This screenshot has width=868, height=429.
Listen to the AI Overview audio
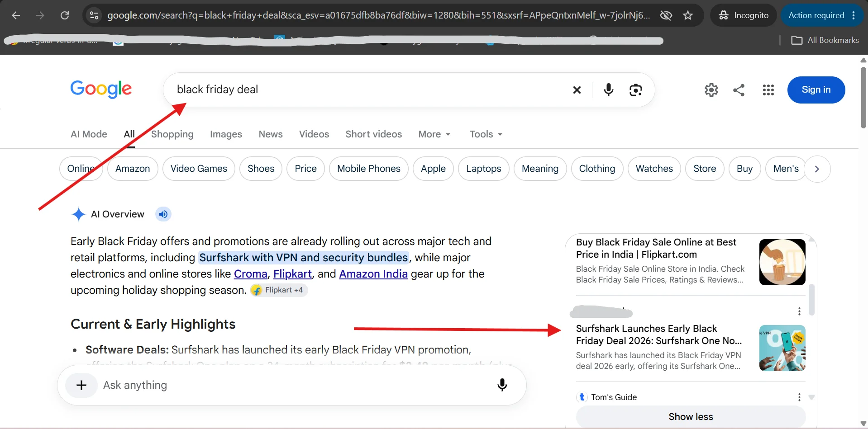click(163, 214)
